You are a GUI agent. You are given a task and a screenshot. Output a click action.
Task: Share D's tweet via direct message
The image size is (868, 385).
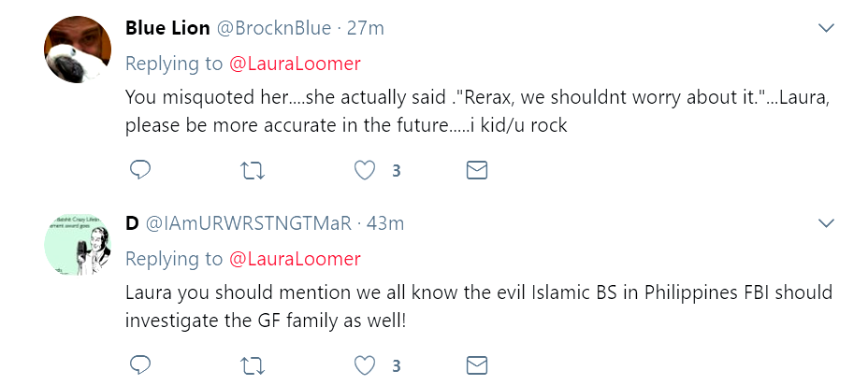tap(477, 364)
